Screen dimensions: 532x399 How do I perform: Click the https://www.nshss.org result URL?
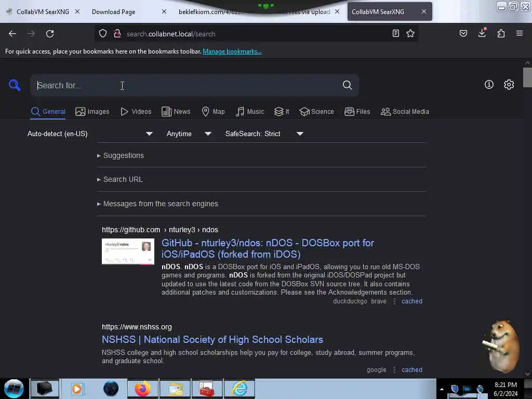point(137,327)
